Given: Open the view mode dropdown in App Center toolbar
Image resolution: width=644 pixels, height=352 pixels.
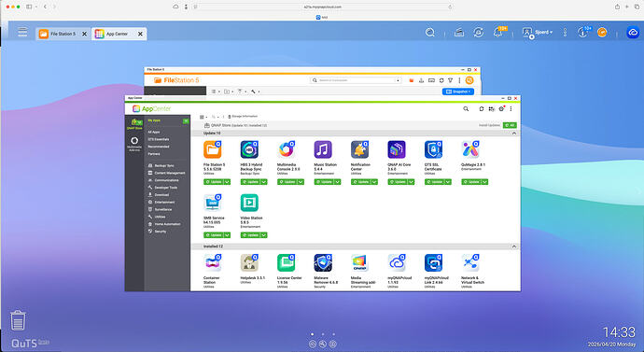Looking at the screenshot, I should click(203, 117).
